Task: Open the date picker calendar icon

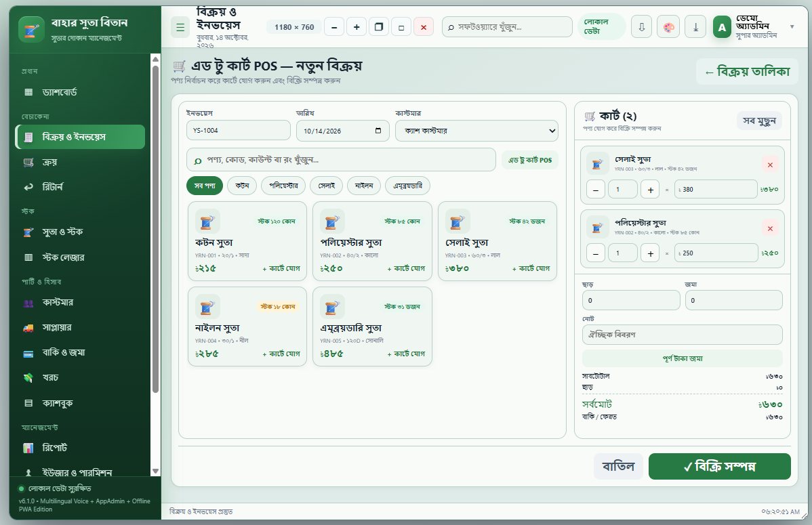Action: click(378, 131)
